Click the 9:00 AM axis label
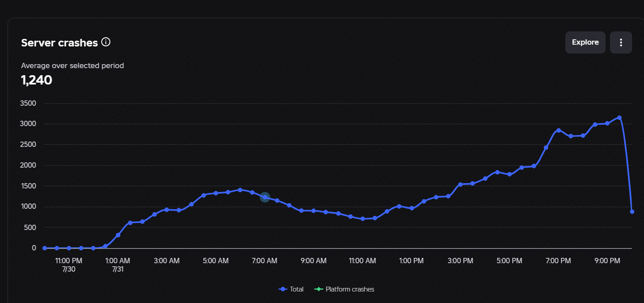 tap(314, 261)
